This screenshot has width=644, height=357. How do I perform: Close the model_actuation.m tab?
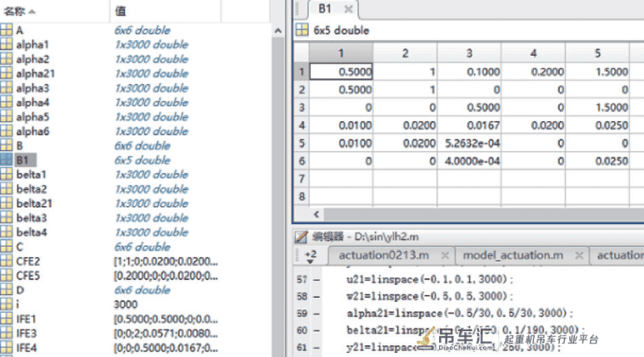(x=579, y=256)
